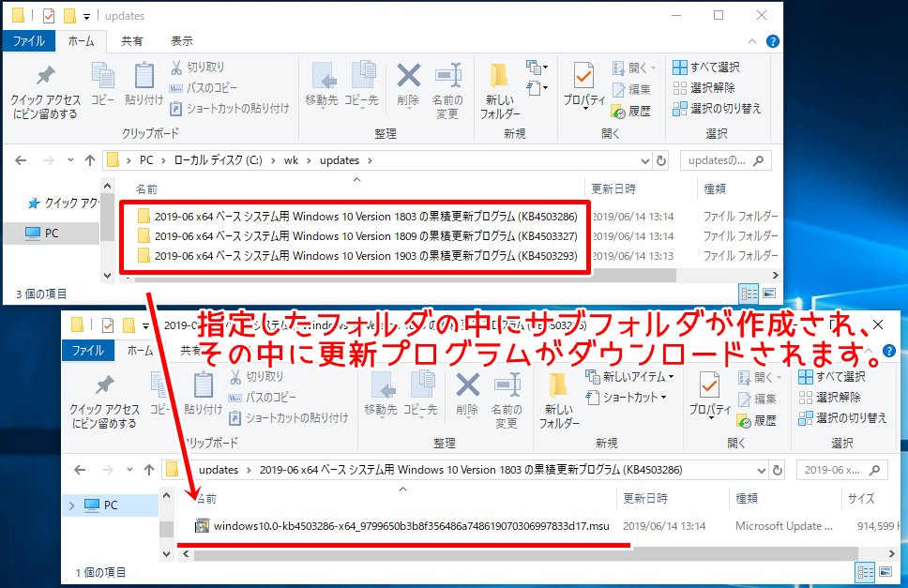Select Cut (切り取り) in updates window

(198, 68)
